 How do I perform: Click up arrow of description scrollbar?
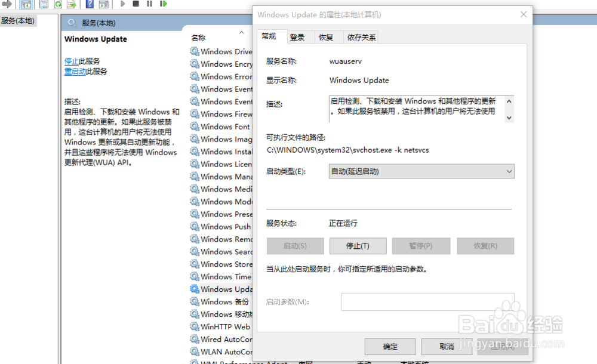point(509,101)
